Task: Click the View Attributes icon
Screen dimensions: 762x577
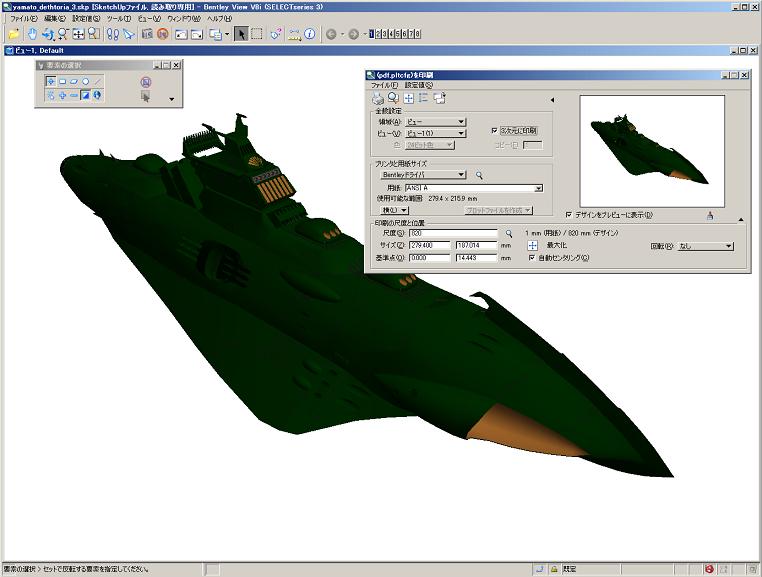Action: (147, 34)
